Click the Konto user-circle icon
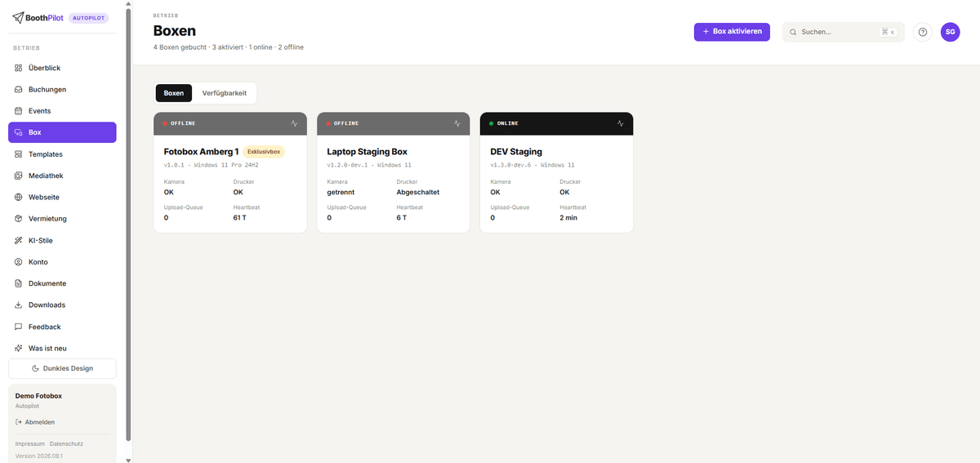The image size is (980, 463). click(19, 262)
